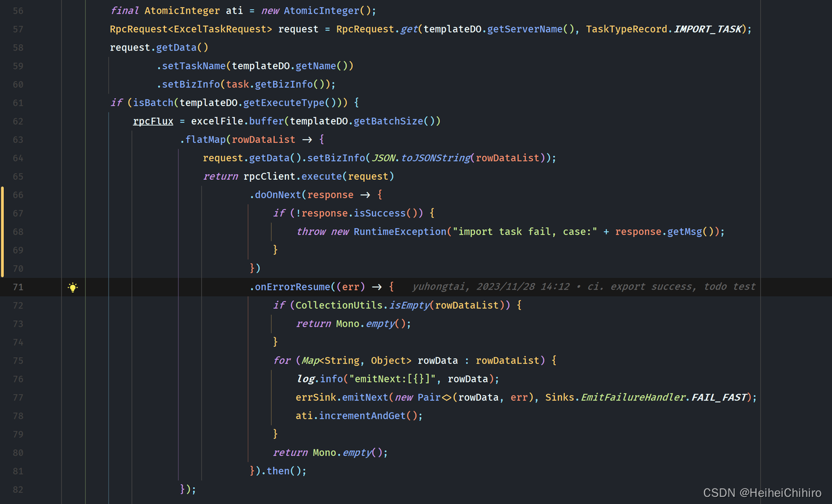The width and height of the screenshot is (832, 504).
Task: Click line number 56 in the gutter
Action: (x=18, y=11)
